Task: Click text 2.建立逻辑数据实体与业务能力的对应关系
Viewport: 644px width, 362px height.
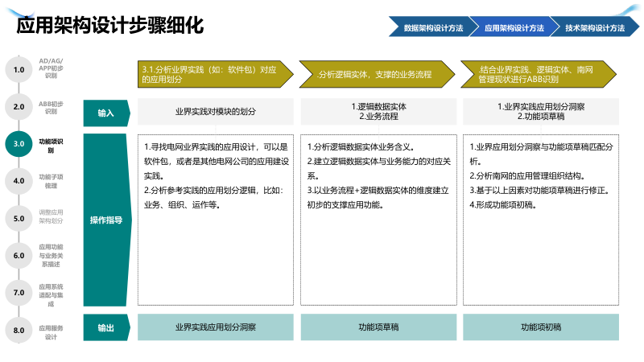Action: [378, 169]
